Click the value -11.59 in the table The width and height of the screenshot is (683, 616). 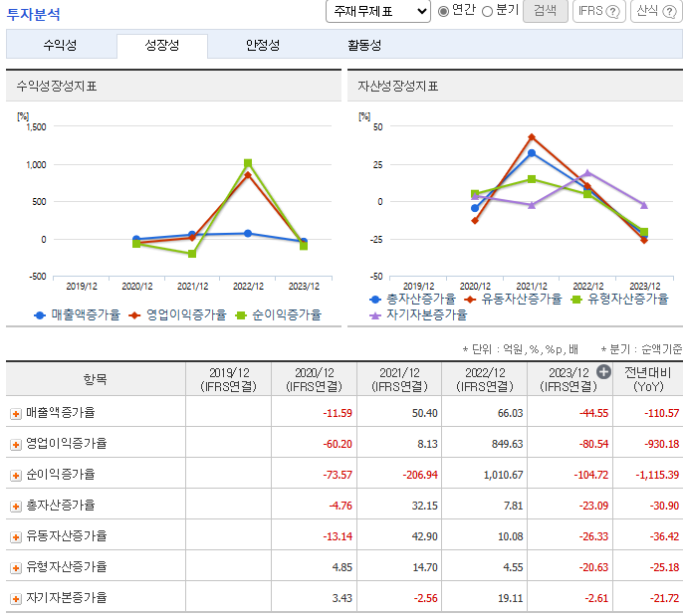338,414
